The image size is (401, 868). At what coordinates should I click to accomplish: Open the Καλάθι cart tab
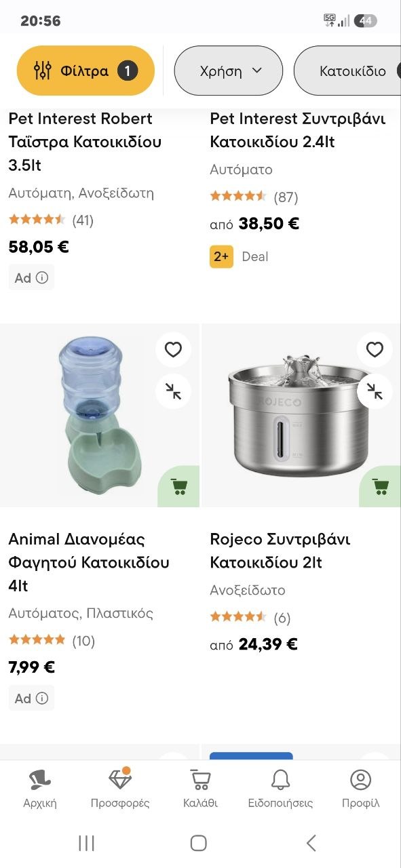tap(200, 789)
